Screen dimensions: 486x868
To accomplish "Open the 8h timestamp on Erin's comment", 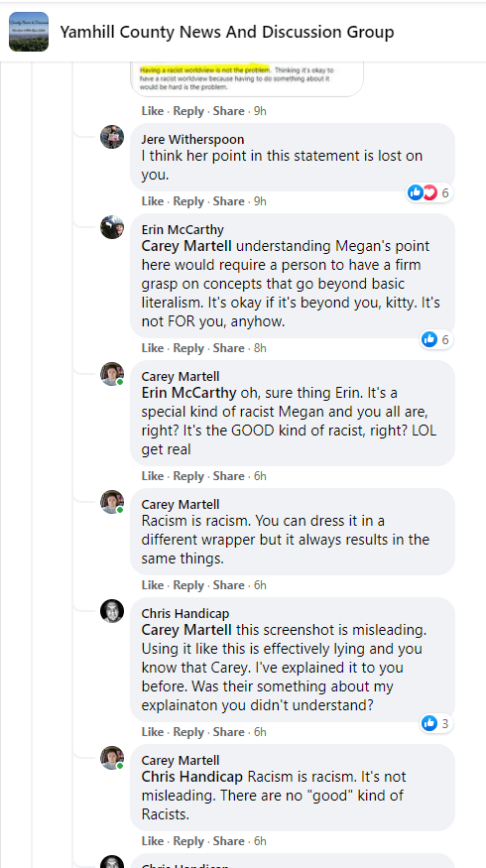I will click(260, 348).
